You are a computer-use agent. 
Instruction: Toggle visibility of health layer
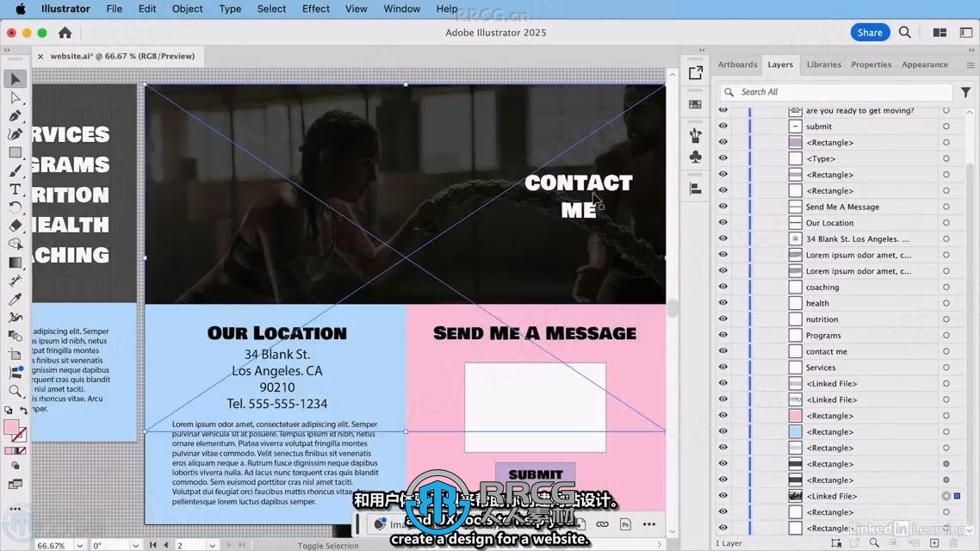coord(723,303)
